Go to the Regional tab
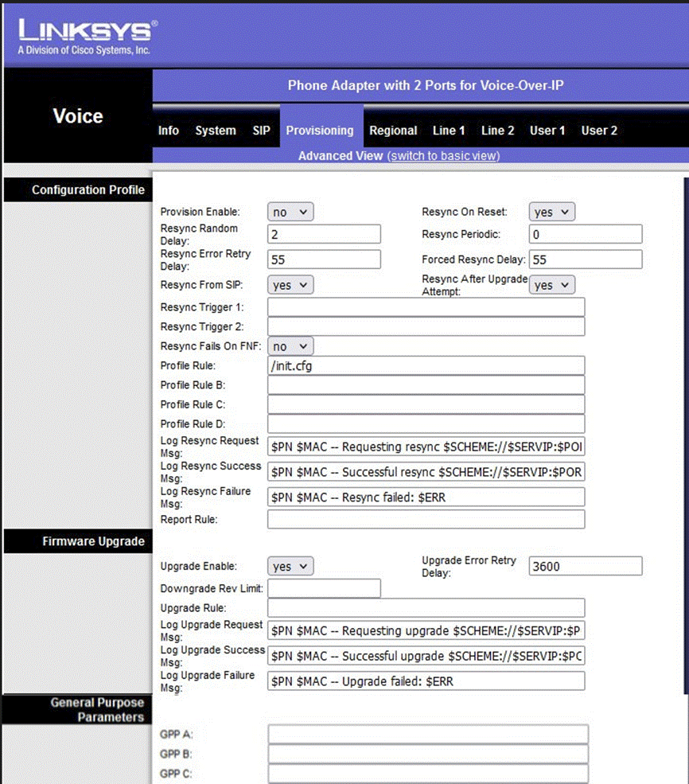Screen dimensions: 689x784 pyautogui.click(x=393, y=131)
